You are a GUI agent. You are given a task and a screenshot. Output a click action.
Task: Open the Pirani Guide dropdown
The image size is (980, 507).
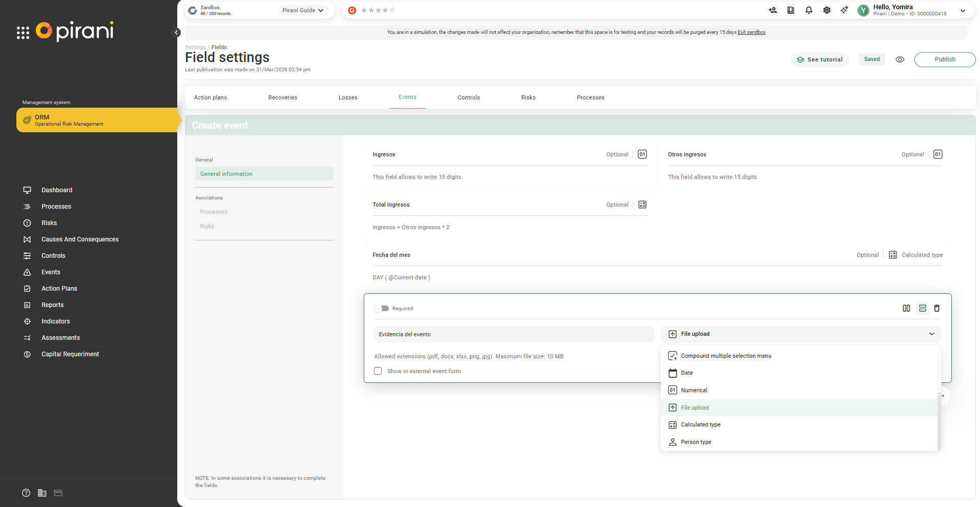point(303,10)
